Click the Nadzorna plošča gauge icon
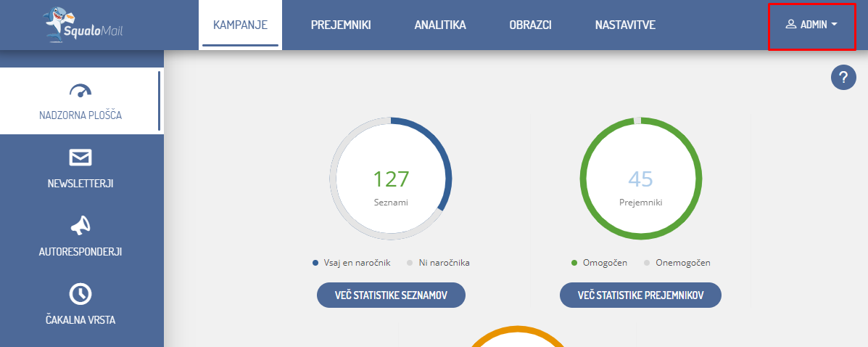This screenshot has height=347, width=868. coord(80,91)
